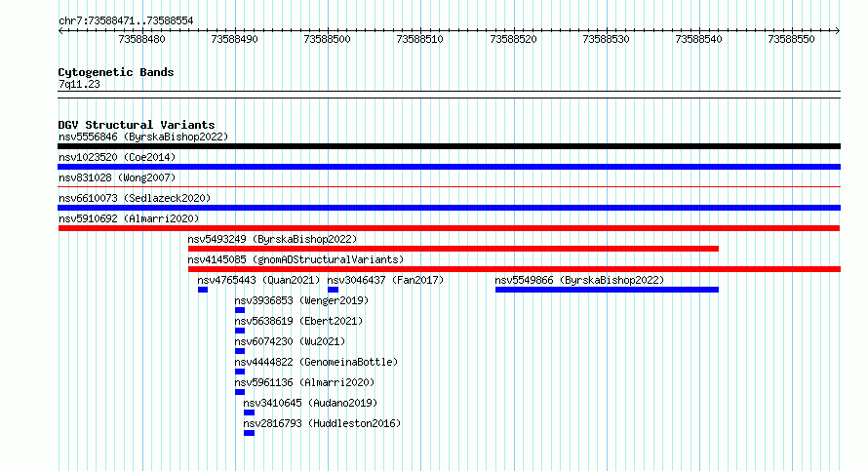This screenshot has height=471, width=868.
Task: Open the nsv831028 (Wong2007) variant label
Action: [x=117, y=177]
